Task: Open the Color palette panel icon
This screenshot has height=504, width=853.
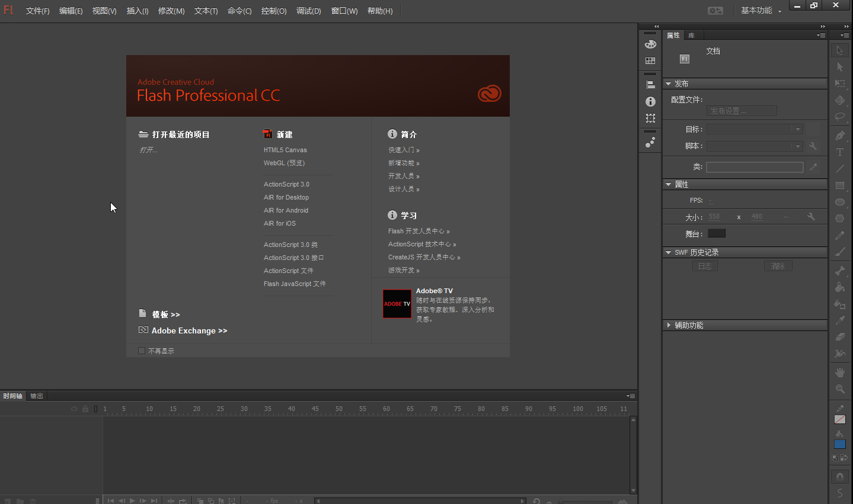Action: [650, 44]
